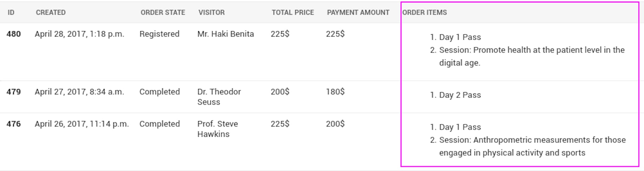Viewport: 644px width, 171px height.
Task: Click the ORDER ITEMS column header
Action: [x=425, y=13]
